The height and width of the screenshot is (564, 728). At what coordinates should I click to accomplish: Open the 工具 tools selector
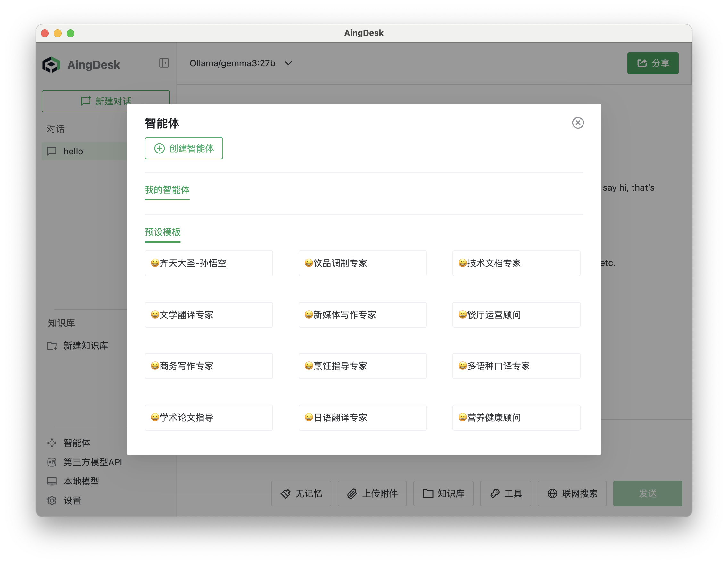click(505, 493)
